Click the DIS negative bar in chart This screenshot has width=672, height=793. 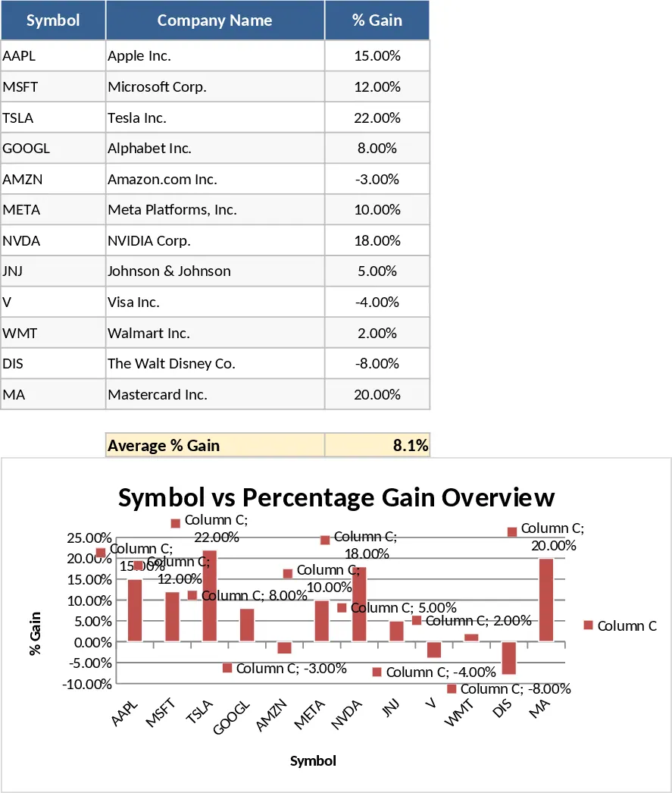(509, 658)
